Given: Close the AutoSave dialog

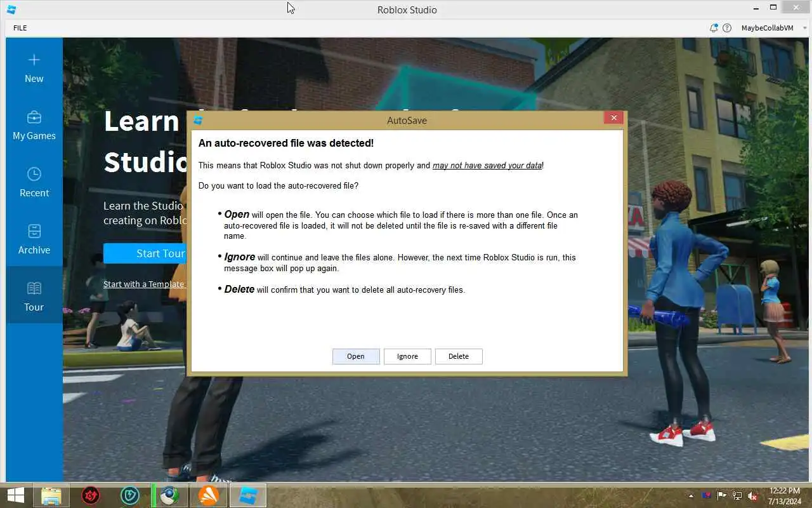Looking at the screenshot, I should [613, 118].
